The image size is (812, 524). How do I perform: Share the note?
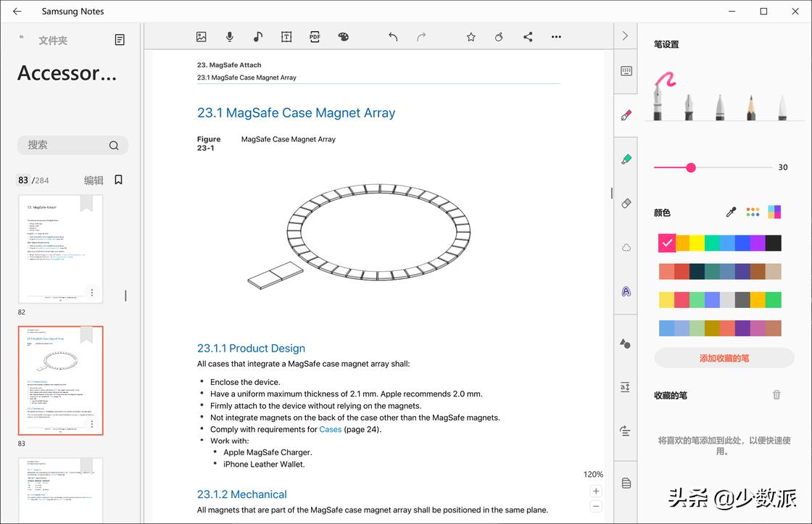(528, 37)
